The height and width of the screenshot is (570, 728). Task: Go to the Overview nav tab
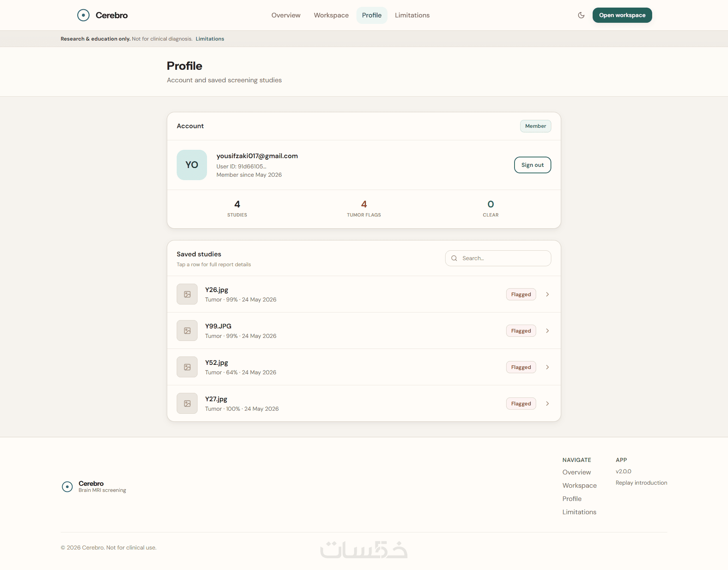click(x=286, y=15)
